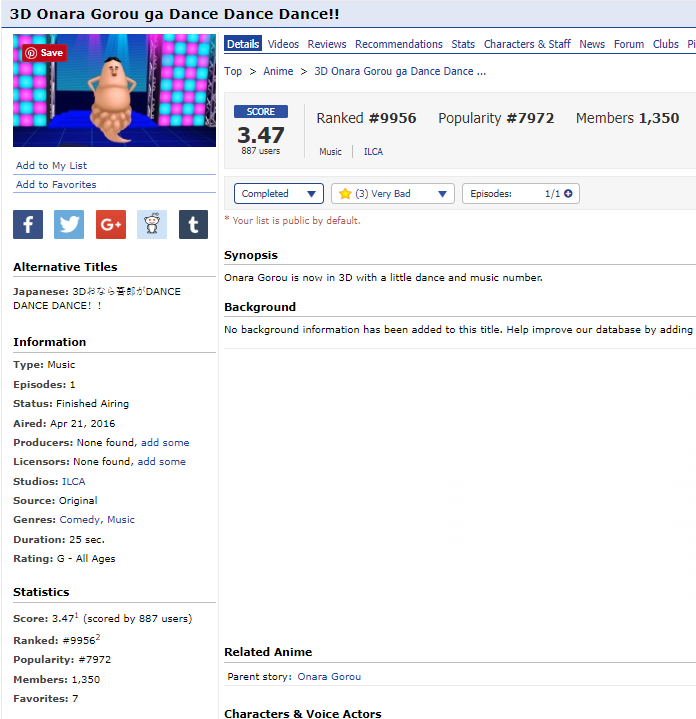Screen dimensions: 696x719
Task: Click 3D Onara Gorou breadcrumb link
Action: point(400,72)
